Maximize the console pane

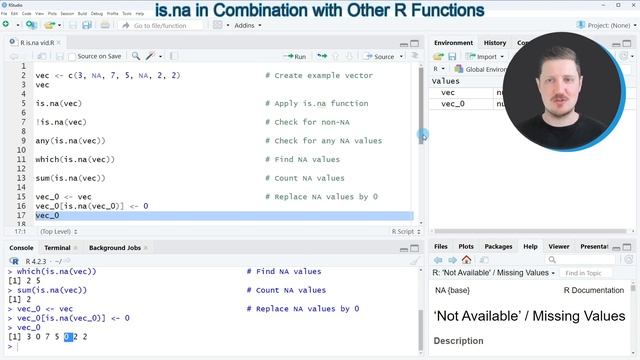click(415, 248)
